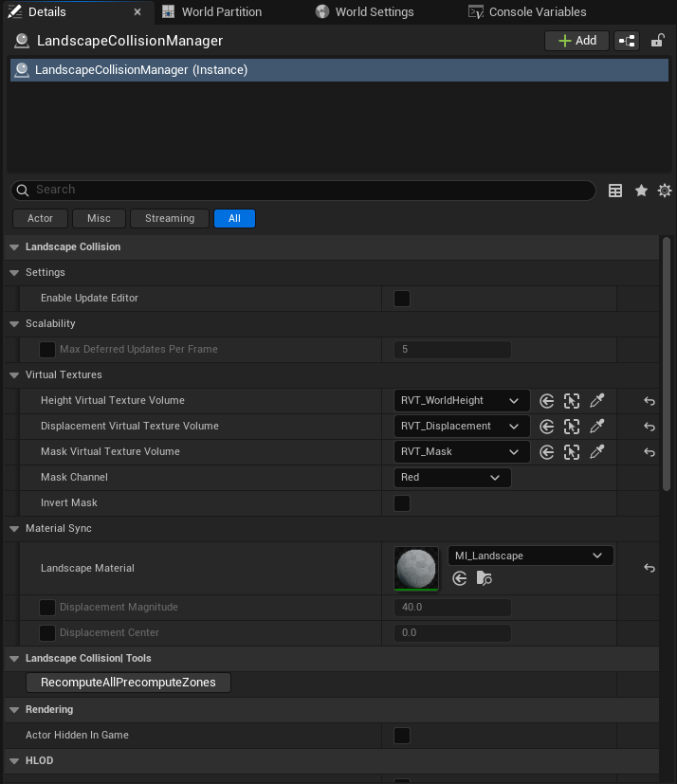This screenshot has height=784, width=677.
Task: Enable Displacement Magnitude override checkbox
Action: click(x=47, y=608)
